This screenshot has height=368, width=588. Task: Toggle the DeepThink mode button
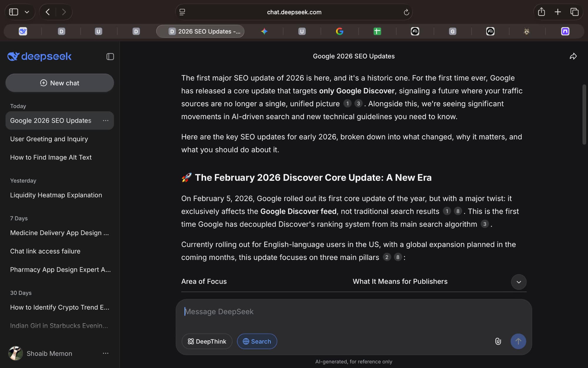(x=207, y=341)
